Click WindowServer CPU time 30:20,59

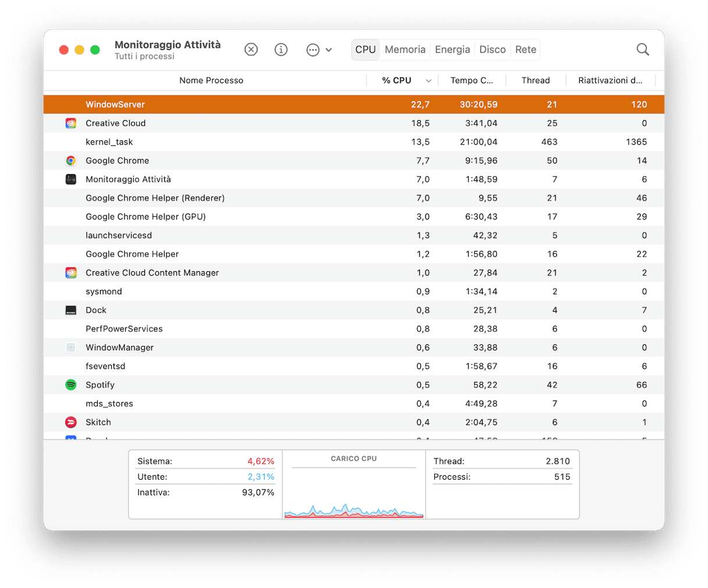pyautogui.click(x=479, y=105)
